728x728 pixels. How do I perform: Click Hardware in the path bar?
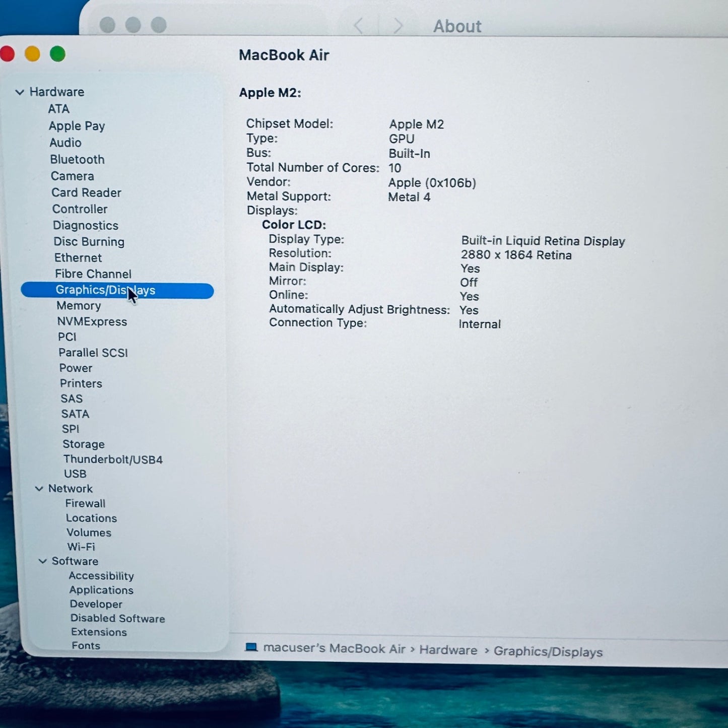448,650
